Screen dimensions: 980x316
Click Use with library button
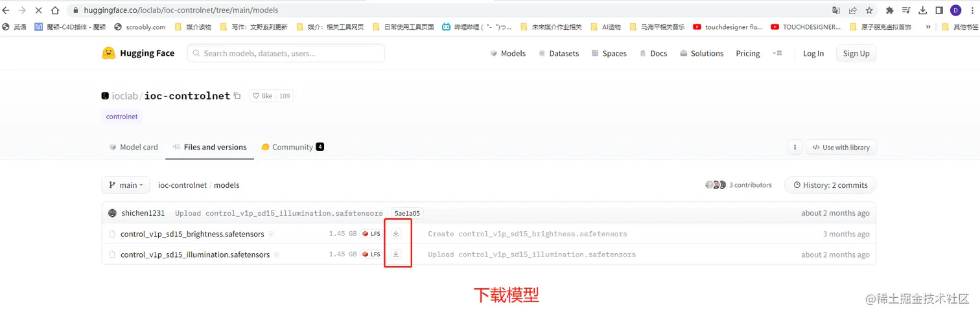tap(841, 147)
